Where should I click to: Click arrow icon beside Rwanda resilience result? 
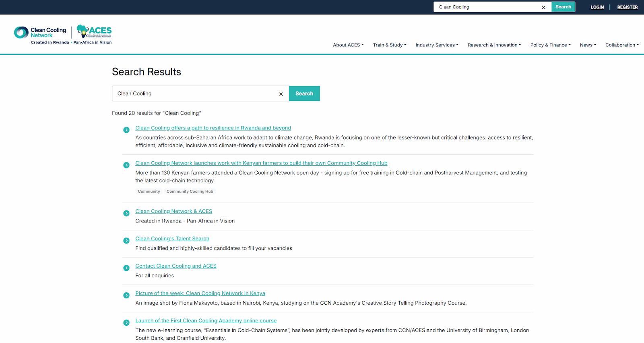[x=126, y=130]
